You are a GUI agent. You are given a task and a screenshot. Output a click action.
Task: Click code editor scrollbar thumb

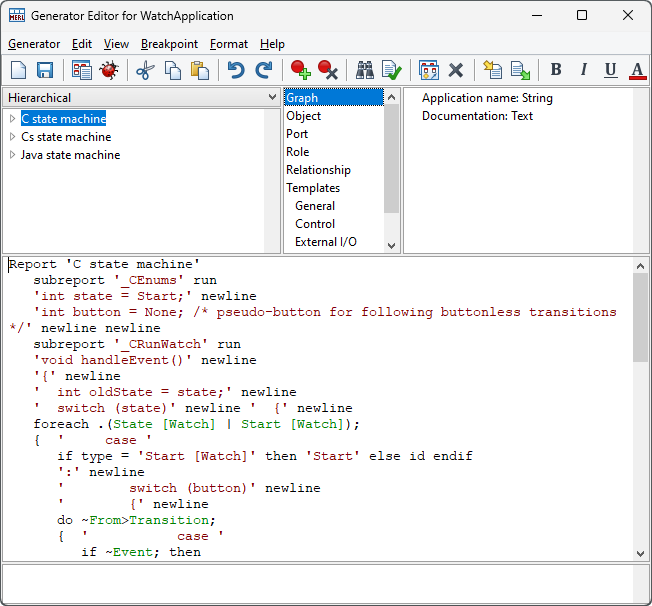click(640, 318)
